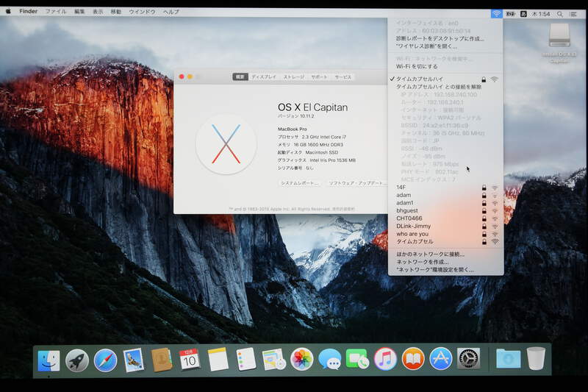Screen dimensions: 588x392
Task: Open Safari from the Dock
Action: click(105, 360)
